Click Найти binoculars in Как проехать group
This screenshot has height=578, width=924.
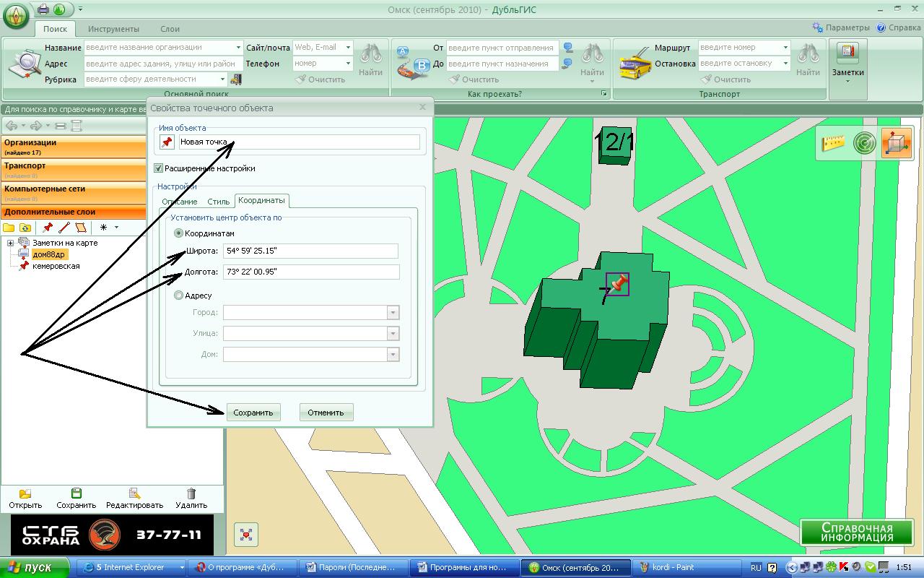[593, 61]
